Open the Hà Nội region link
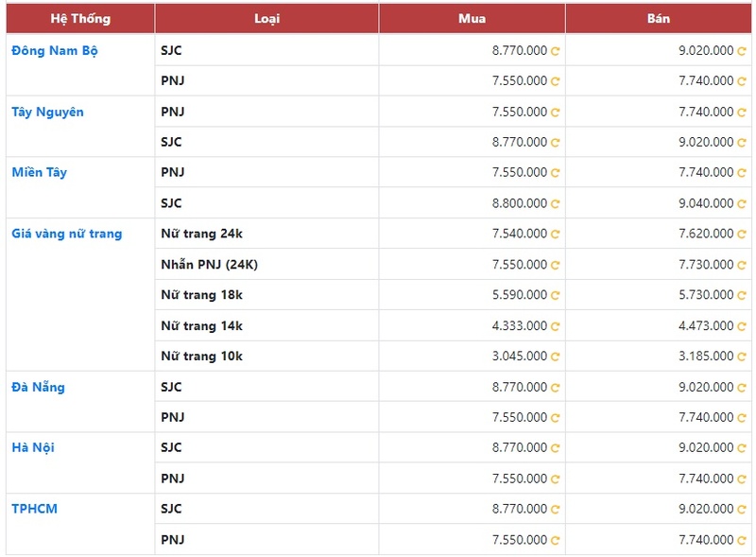This screenshot has height=557, width=756. tap(33, 447)
